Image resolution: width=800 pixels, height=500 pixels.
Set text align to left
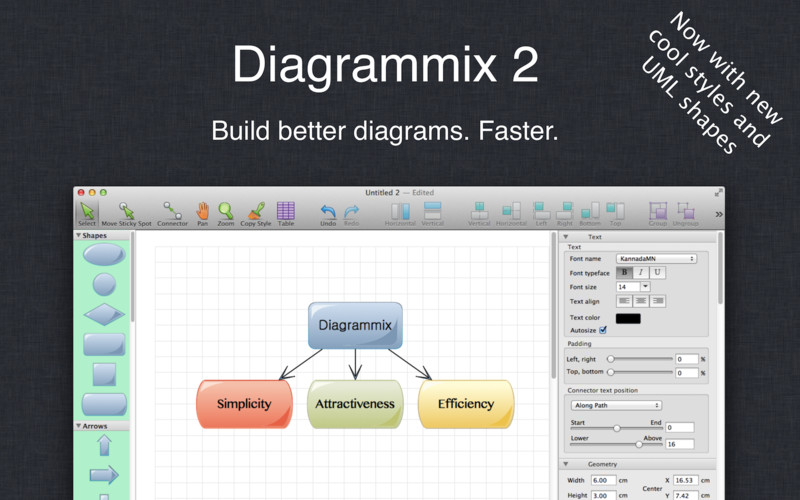[624, 301]
